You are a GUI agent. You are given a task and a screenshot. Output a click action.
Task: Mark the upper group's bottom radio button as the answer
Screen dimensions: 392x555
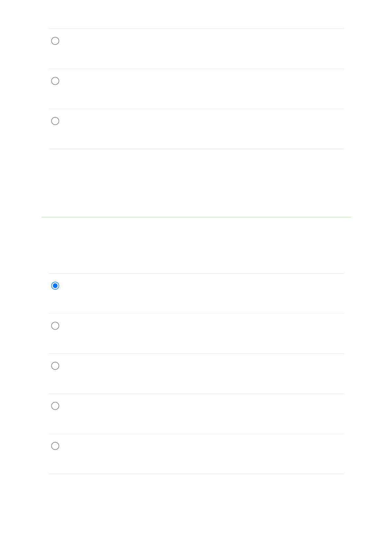(x=55, y=121)
